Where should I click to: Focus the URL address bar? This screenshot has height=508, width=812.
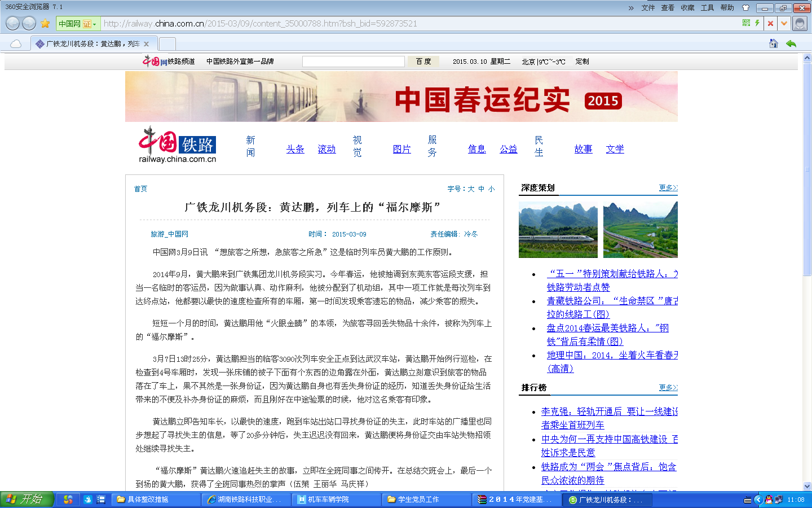[x=417, y=24]
